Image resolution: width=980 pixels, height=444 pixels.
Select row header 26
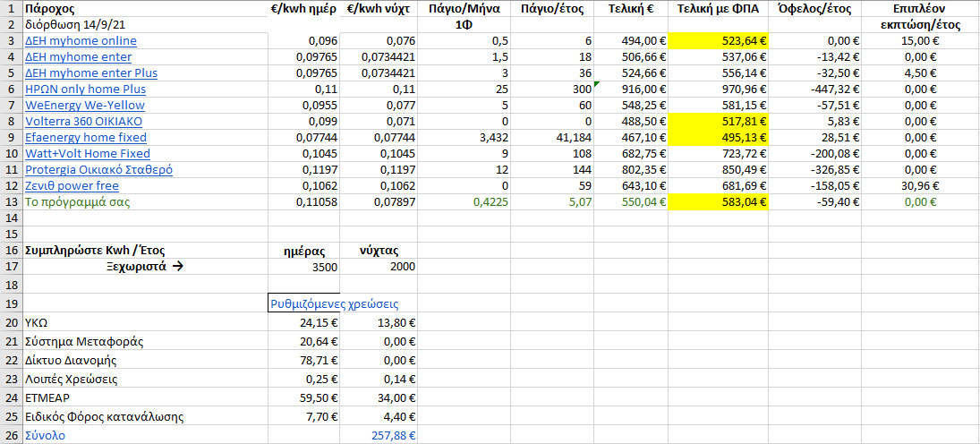(12, 435)
